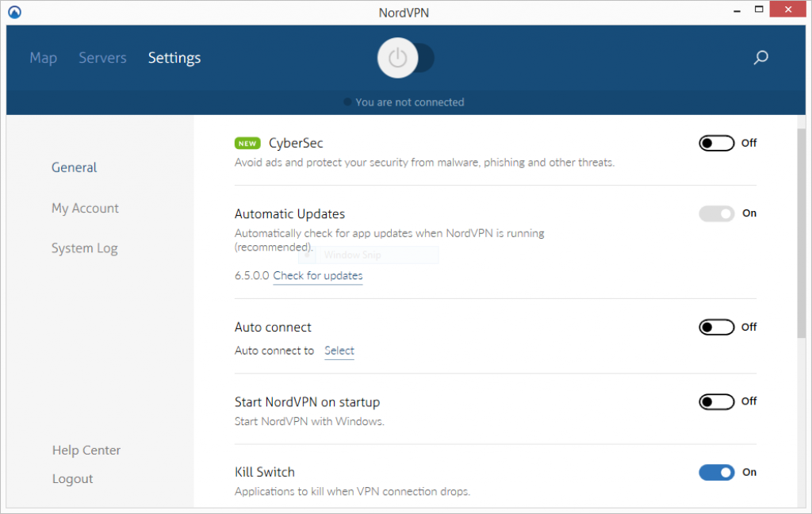
Task: Open the System Log section
Action: 84,249
